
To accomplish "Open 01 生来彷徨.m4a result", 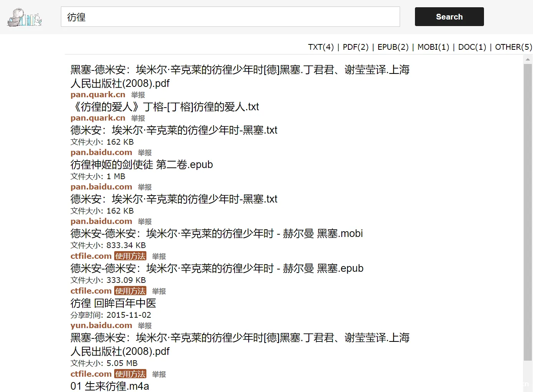I will (x=110, y=386).
